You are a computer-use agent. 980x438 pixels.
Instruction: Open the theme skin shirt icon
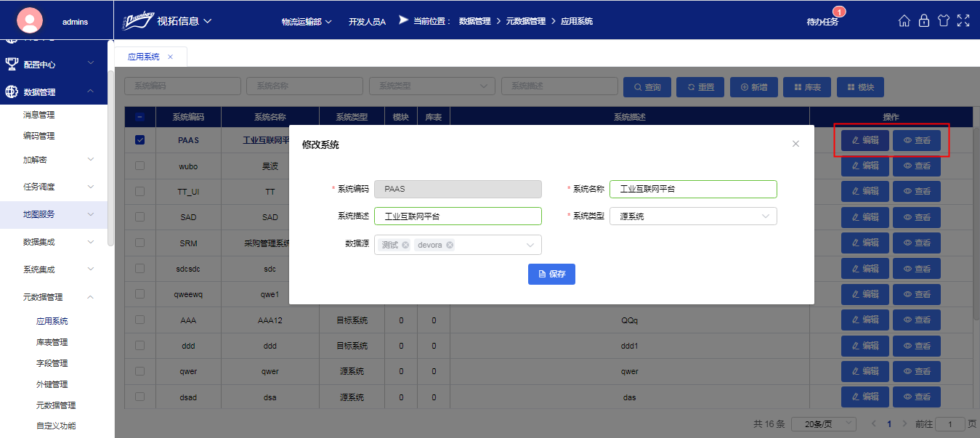[944, 21]
